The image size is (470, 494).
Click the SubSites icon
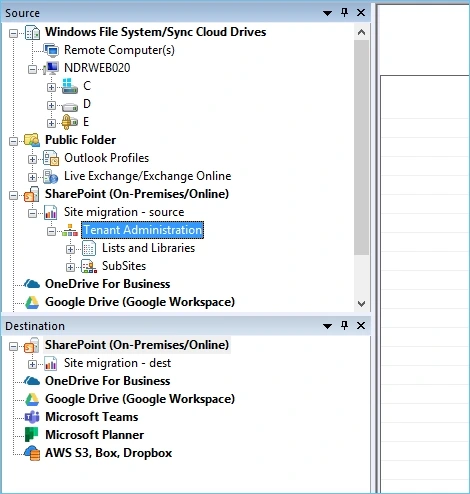click(x=89, y=266)
